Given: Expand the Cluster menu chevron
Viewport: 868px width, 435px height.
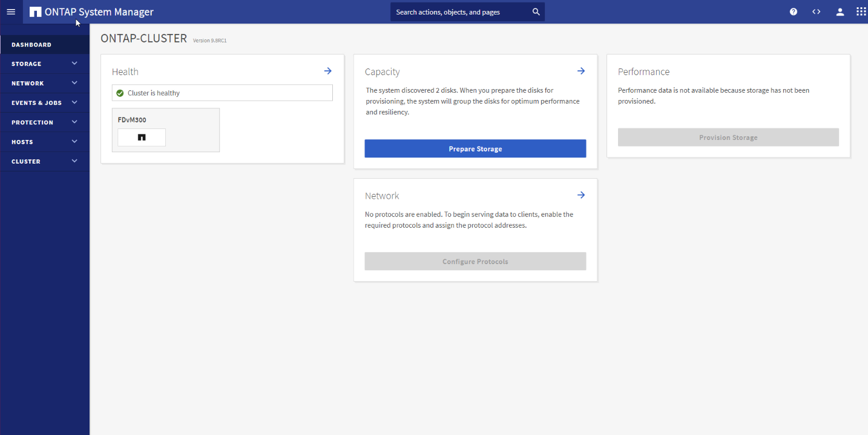Looking at the screenshot, I should (74, 161).
